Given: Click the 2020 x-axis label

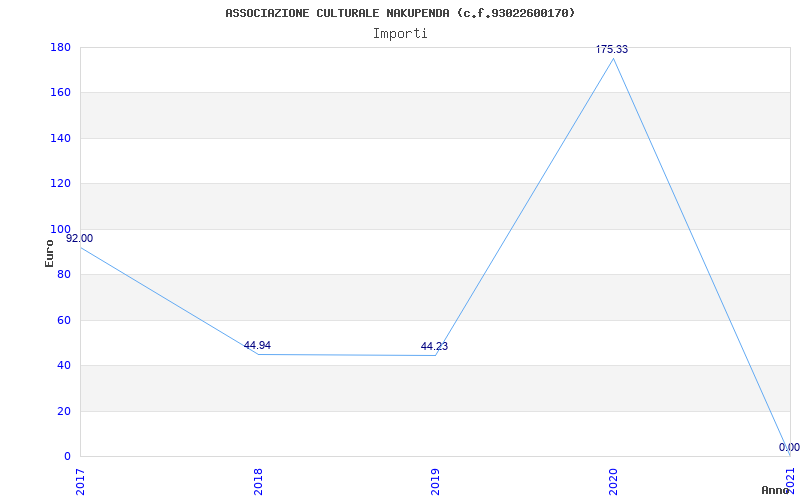Looking at the screenshot, I should pyautogui.click(x=613, y=482).
